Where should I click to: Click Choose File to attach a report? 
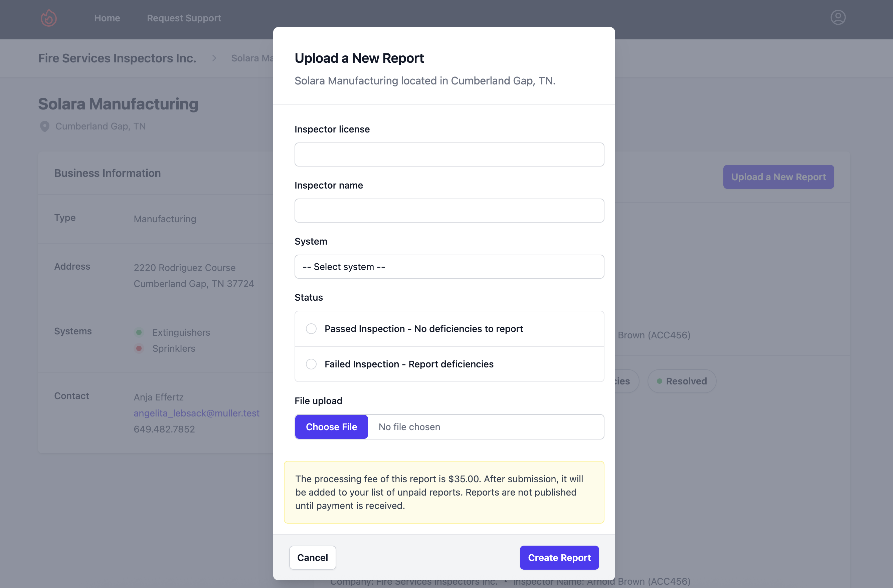point(331,427)
